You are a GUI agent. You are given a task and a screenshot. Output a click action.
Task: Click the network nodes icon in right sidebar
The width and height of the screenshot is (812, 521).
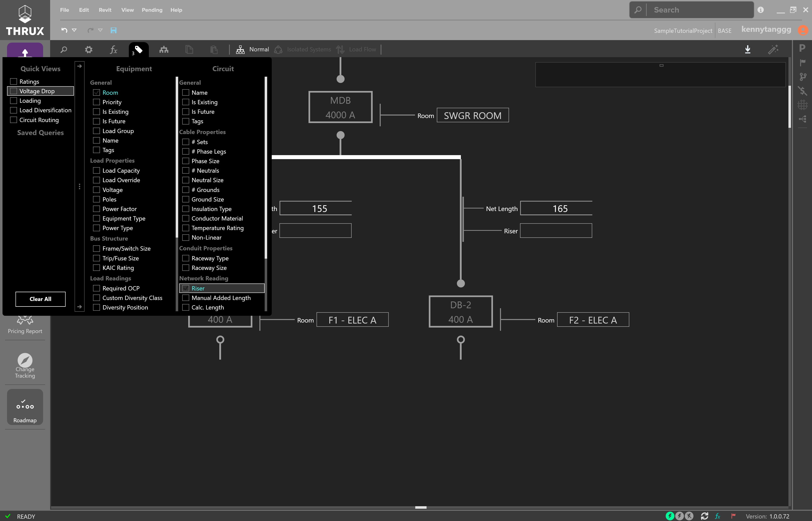(x=802, y=119)
